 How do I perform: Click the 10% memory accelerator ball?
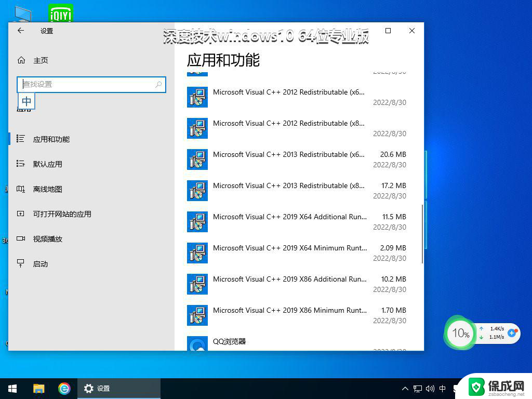pyautogui.click(x=460, y=333)
